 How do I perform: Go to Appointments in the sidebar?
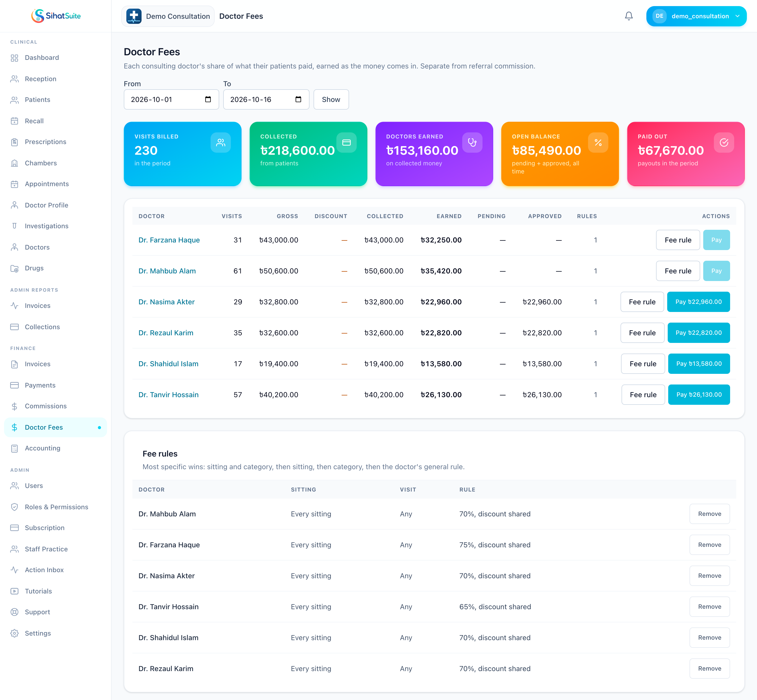55,184
